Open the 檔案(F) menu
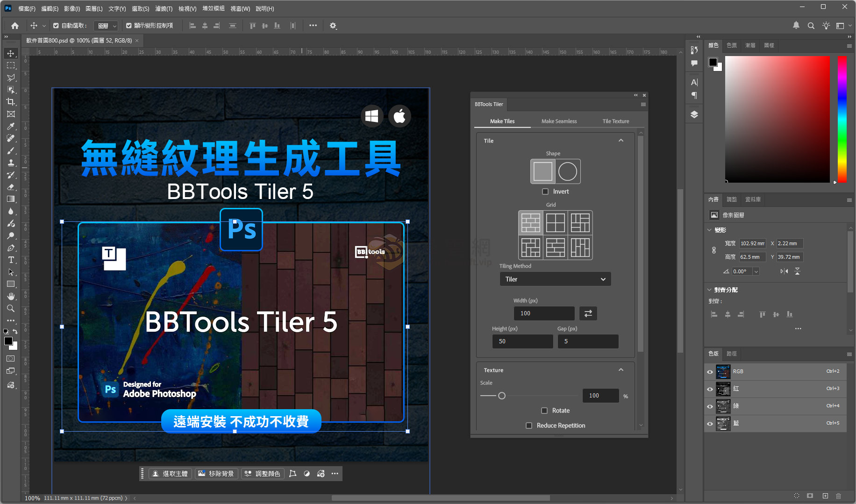856x504 pixels. (27, 8)
